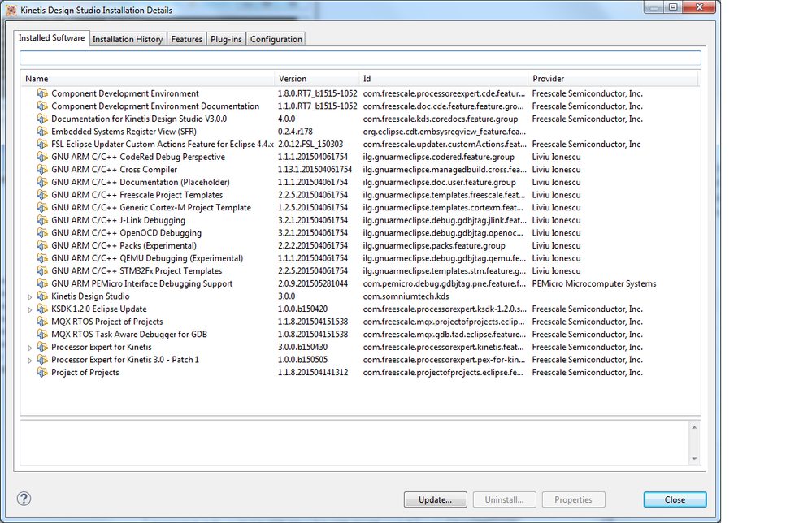
Task: Click GNU ARM Cross Compiler feature icon
Action: click(42, 170)
